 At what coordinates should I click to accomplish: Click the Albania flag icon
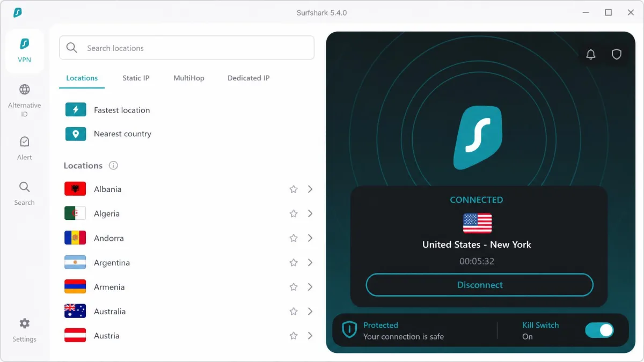pyautogui.click(x=75, y=189)
